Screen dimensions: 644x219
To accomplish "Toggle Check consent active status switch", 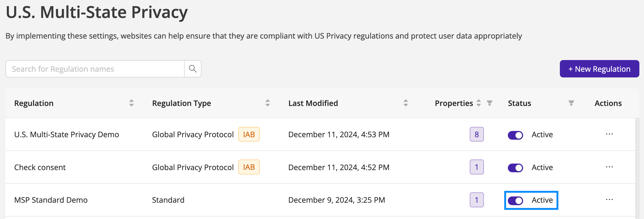I will (515, 168).
